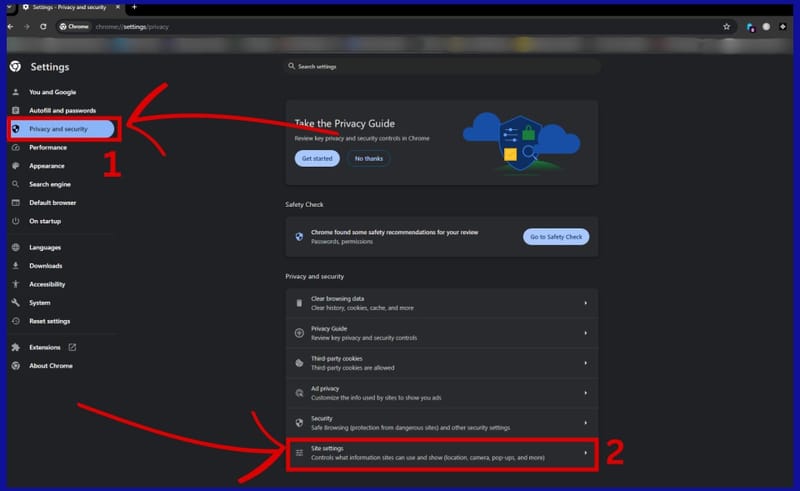The height and width of the screenshot is (491, 800).
Task: Click the trash icon beside Clear browsing data
Action: coord(299,303)
